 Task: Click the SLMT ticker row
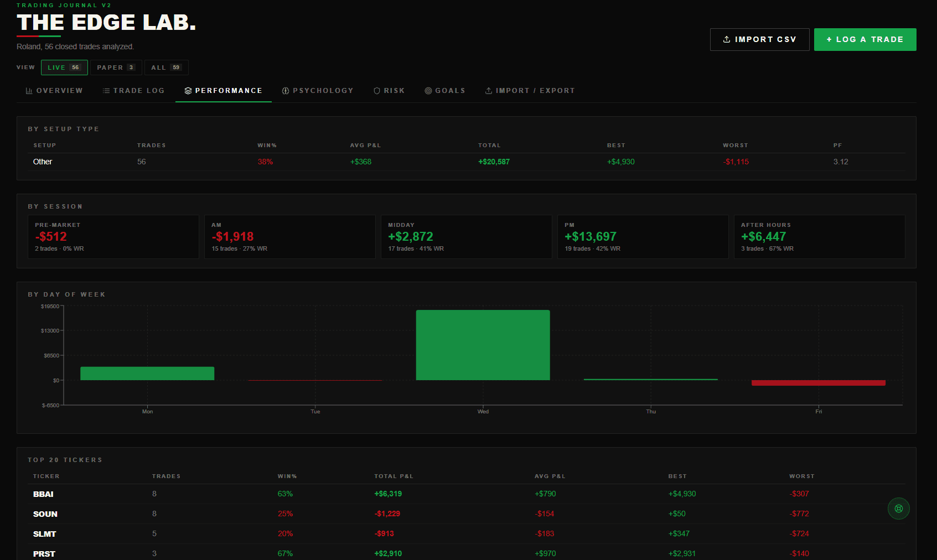(467, 534)
